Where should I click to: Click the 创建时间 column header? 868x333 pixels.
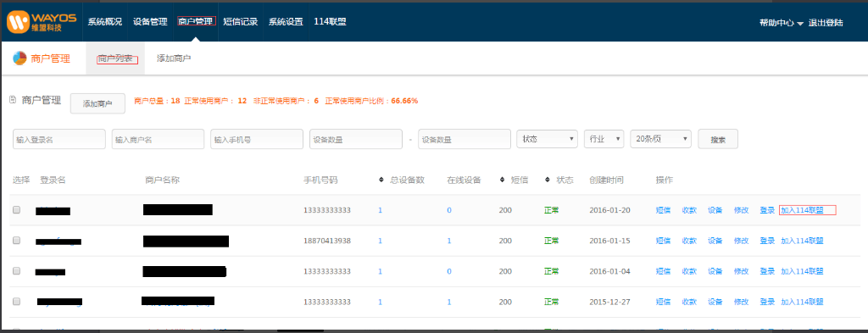point(607,180)
